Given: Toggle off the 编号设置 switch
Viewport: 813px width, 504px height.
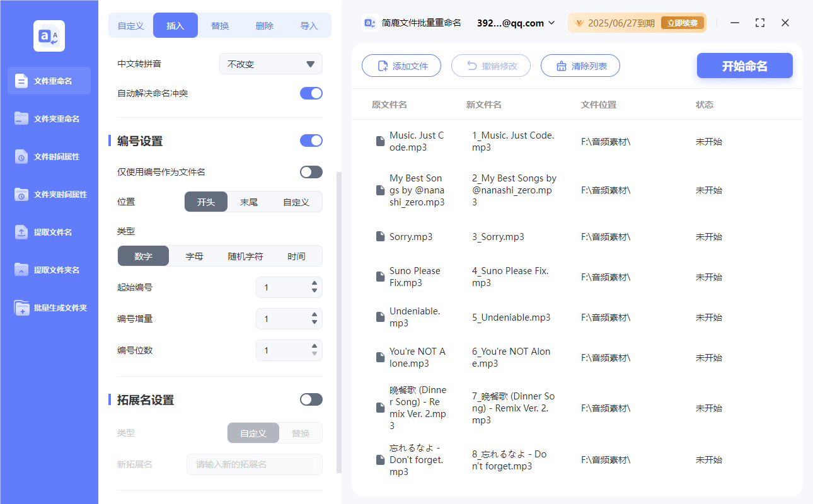Looking at the screenshot, I should point(311,140).
